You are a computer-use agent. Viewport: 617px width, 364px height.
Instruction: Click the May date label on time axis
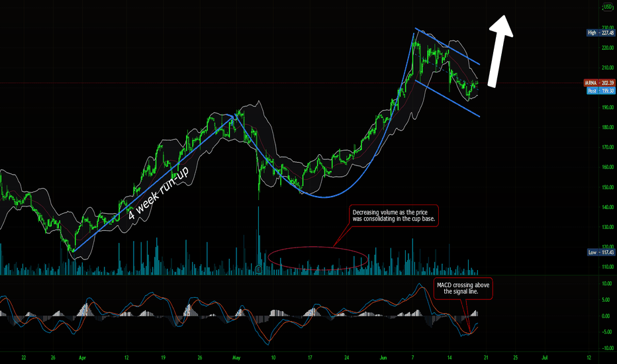236,357
